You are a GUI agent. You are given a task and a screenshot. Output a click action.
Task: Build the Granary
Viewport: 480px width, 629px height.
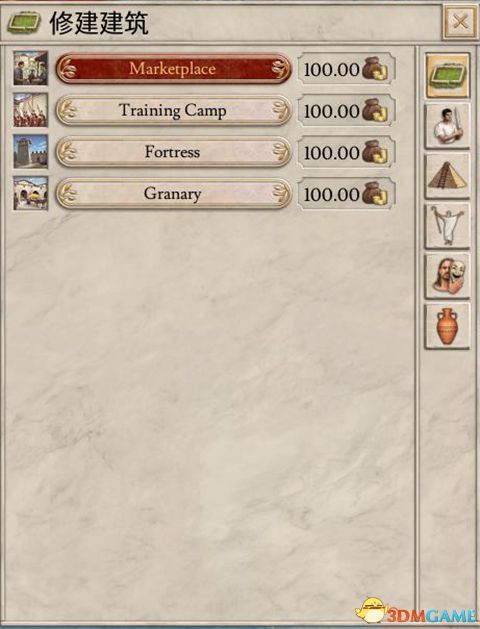click(173, 194)
